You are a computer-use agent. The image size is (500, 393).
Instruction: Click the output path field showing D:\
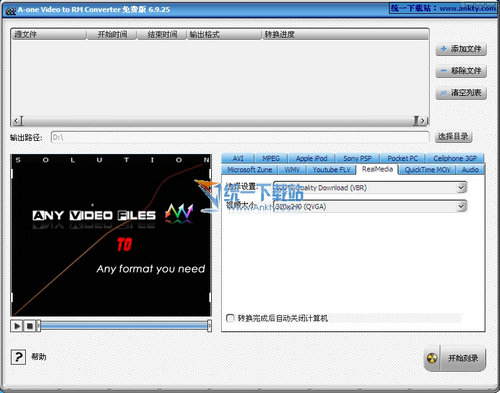[x=240, y=137]
